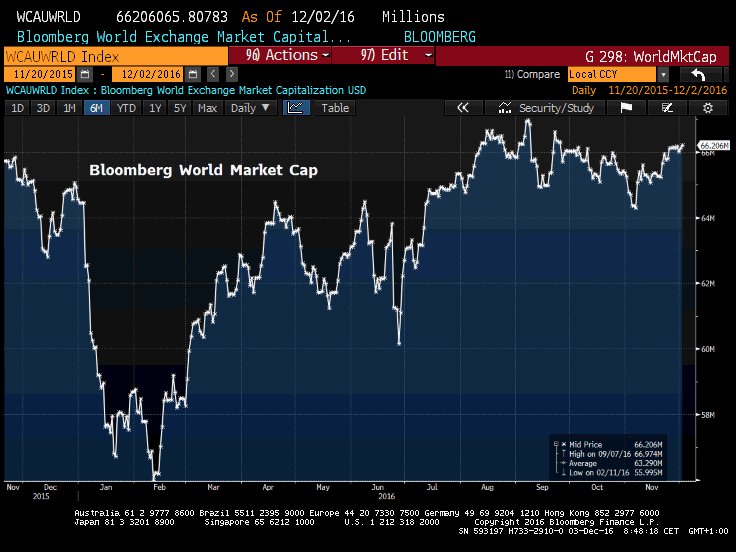Screen dimensions: 736x552
Task: Click the undo back arrow button
Action: (x=699, y=75)
